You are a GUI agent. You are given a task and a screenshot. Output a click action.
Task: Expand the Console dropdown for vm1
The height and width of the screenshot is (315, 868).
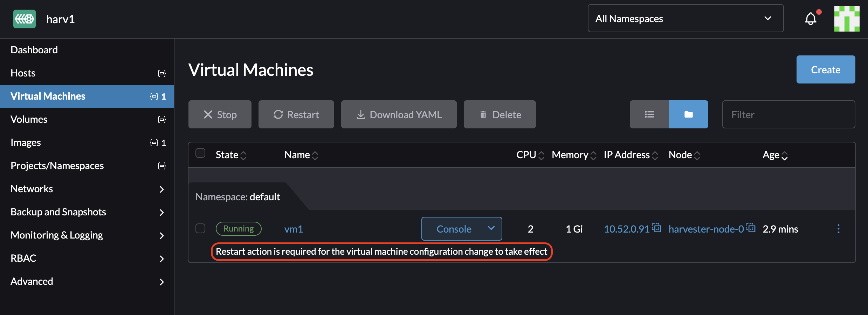pyautogui.click(x=491, y=229)
